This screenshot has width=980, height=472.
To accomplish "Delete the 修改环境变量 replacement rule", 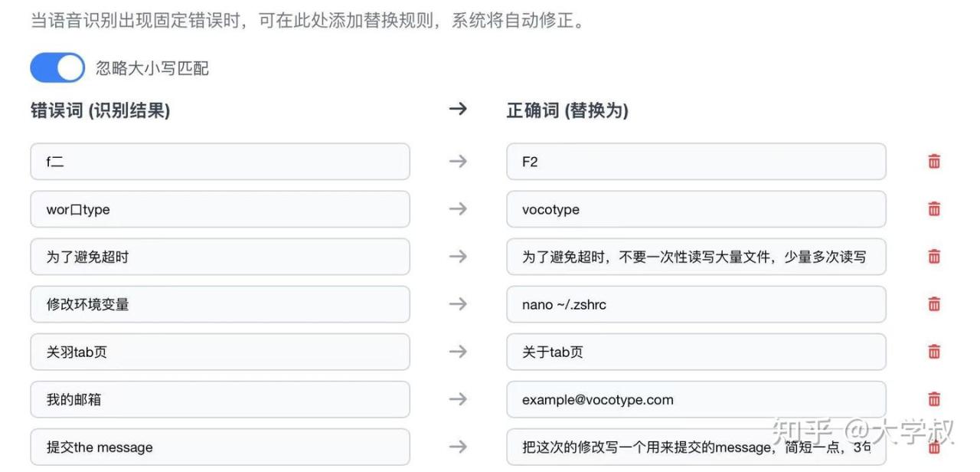I will click(934, 304).
